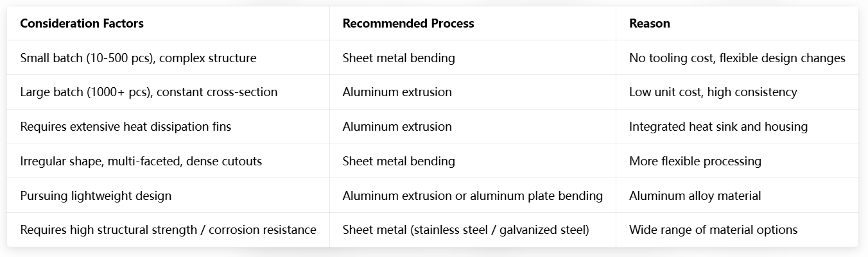Image resolution: width=868 pixels, height=257 pixels.
Task: Select the irregular shape dense cutouts cell
Action: [x=141, y=162]
